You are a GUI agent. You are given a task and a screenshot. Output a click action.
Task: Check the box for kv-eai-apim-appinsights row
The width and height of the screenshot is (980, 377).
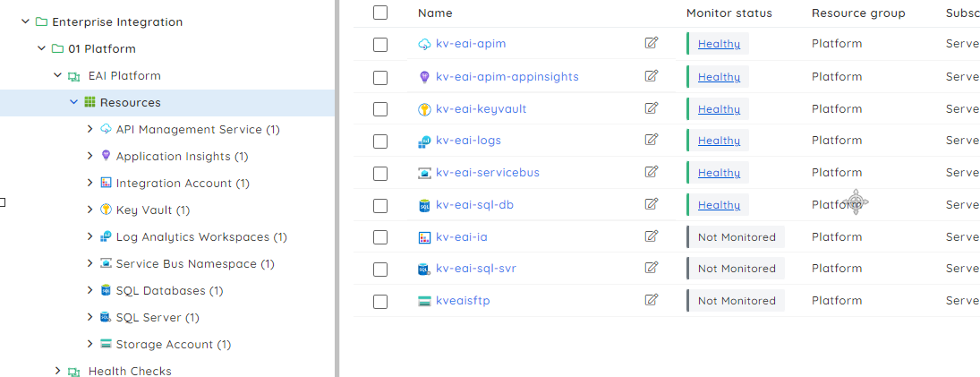380,78
